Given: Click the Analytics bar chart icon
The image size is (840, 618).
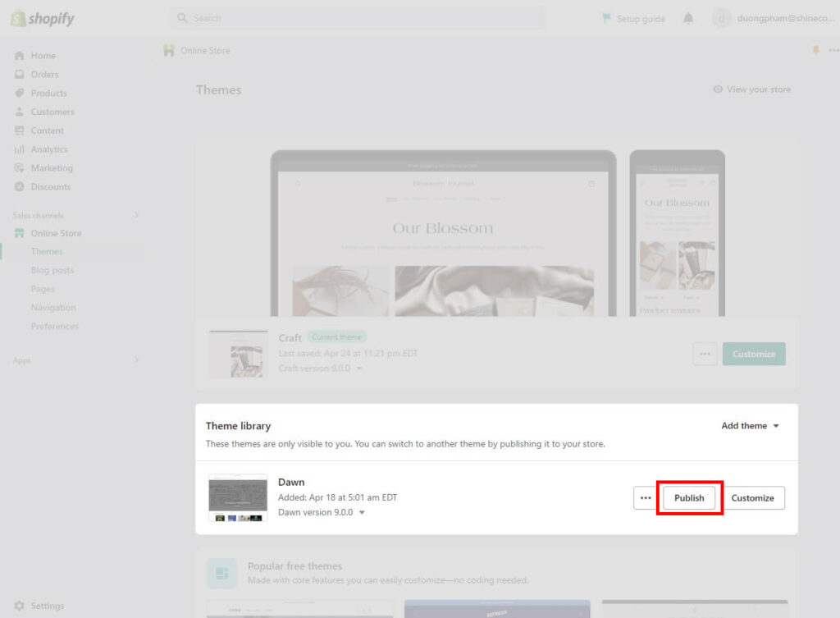Looking at the screenshot, I should (x=20, y=149).
